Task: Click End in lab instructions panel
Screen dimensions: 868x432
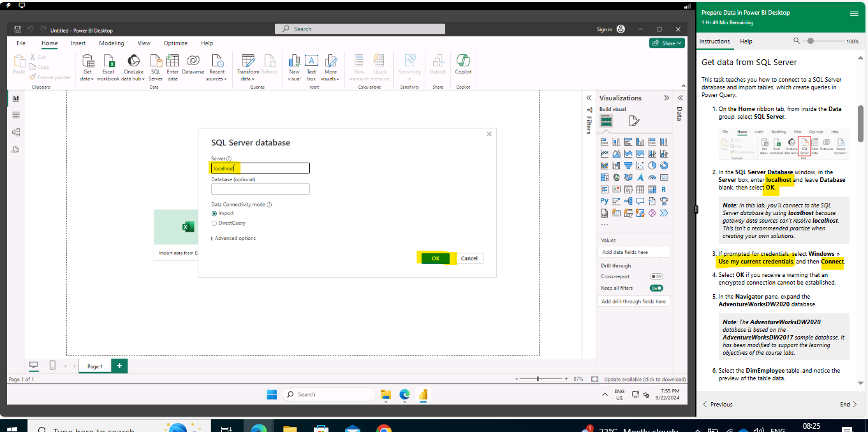Action: pos(848,405)
